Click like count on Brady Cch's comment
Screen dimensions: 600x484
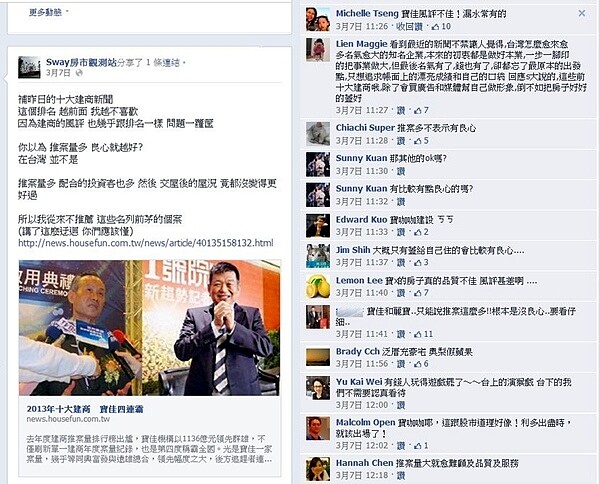[421, 363]
